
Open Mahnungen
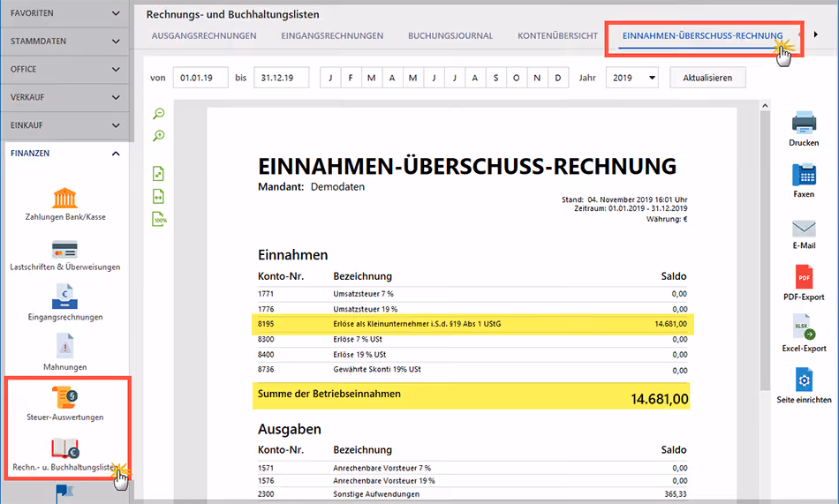coord(64,352)
